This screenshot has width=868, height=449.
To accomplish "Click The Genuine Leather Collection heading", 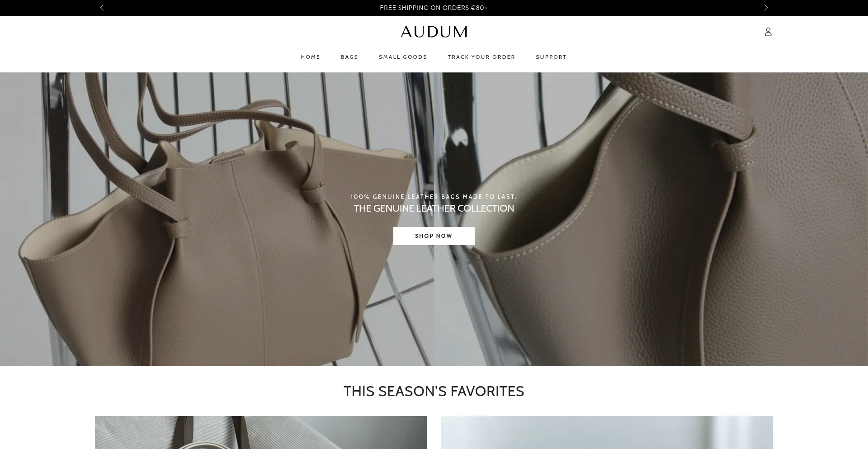I will pos(434,208).
